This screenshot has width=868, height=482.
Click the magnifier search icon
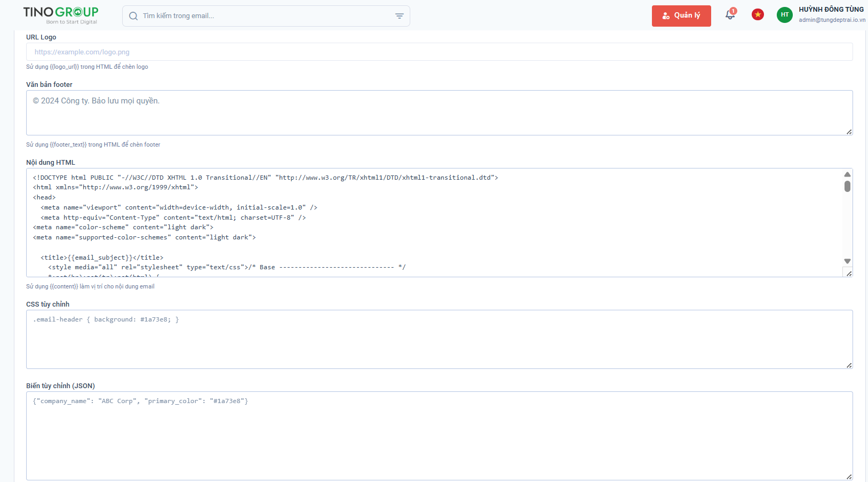point(133,16)
